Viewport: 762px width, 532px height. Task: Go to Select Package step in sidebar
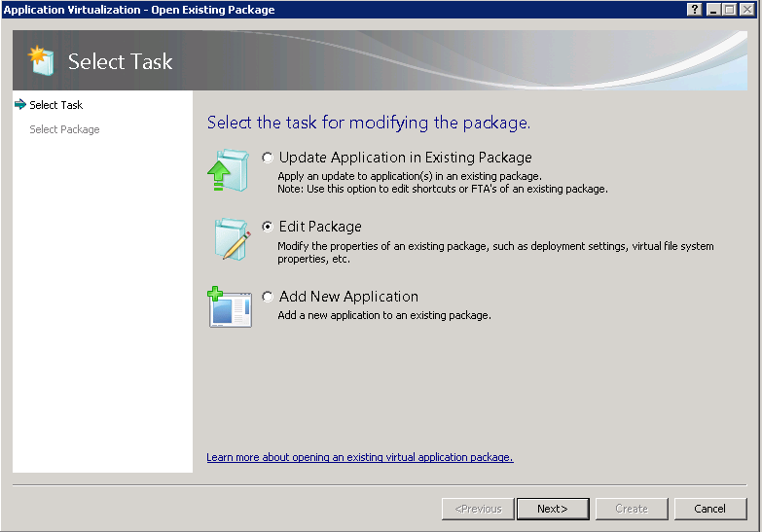pos(64,129)
